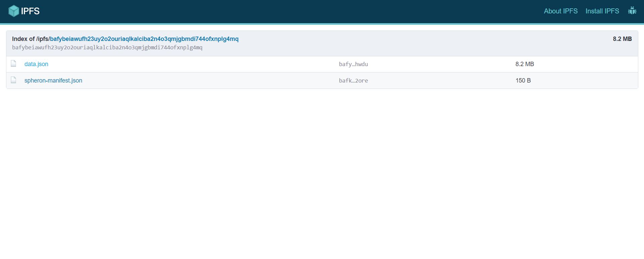The height and width of the screenshot is (259, 644).
Task: Open the spheron-manifest.json file link
Action: click(x=53, y=81)
